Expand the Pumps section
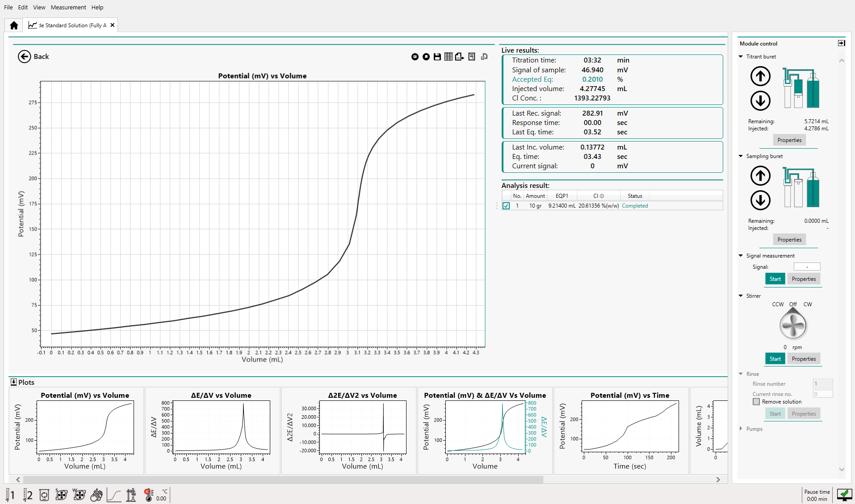 coord(741,429)
